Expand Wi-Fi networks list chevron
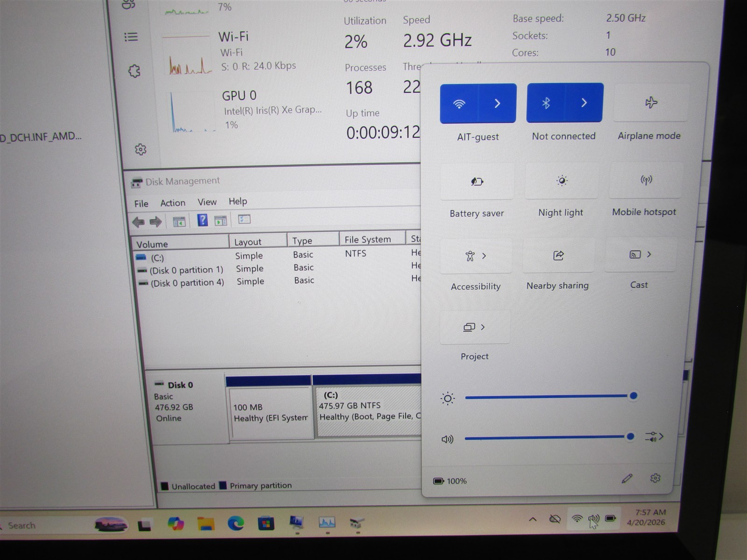 click(x=497, y=103)
